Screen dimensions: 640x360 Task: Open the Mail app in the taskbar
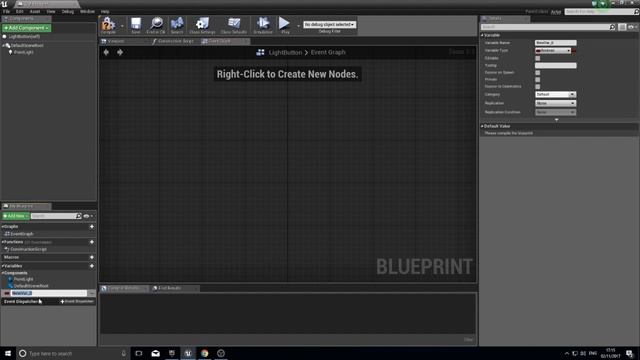pos(156,353)
